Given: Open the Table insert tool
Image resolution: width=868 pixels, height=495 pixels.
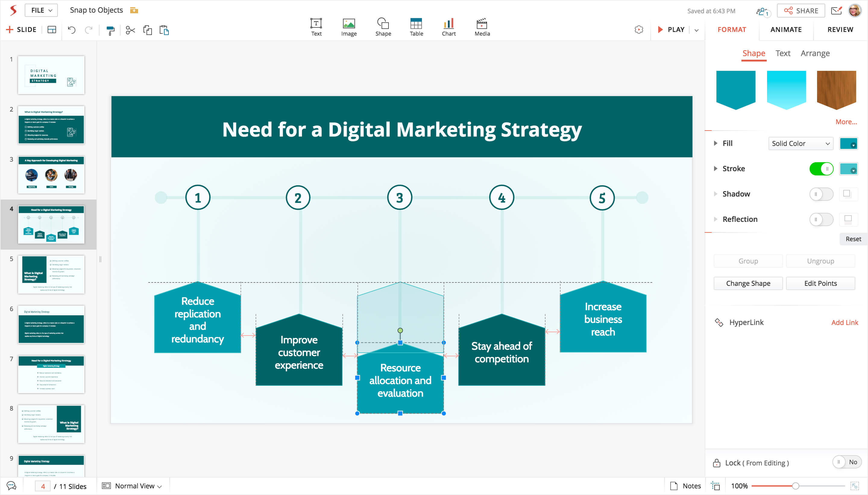Looking at the screenshot, I should coord(416,27).
